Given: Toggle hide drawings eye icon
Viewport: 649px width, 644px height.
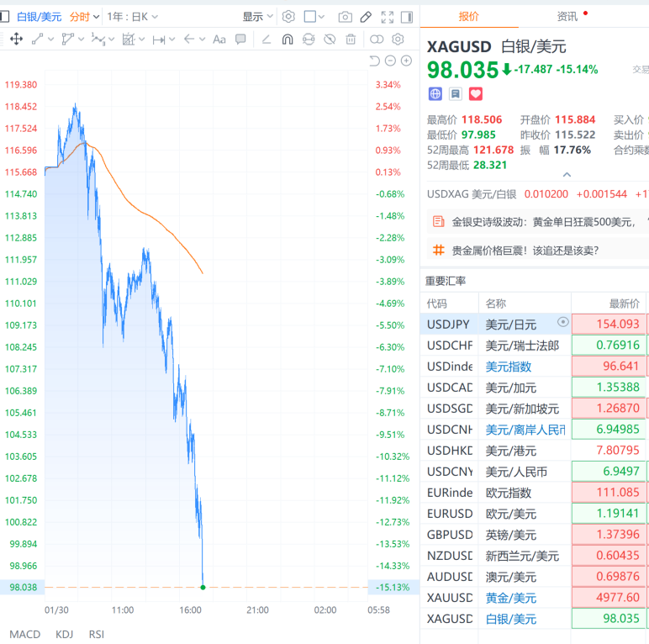Looking at the screenshot, I should [330, 39].
